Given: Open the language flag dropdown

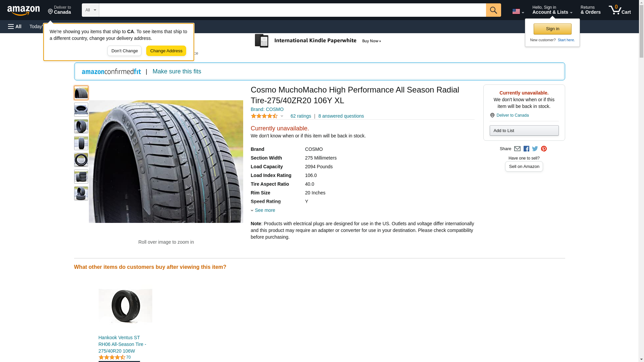Looking at the screenshot, I should point(518,11).
